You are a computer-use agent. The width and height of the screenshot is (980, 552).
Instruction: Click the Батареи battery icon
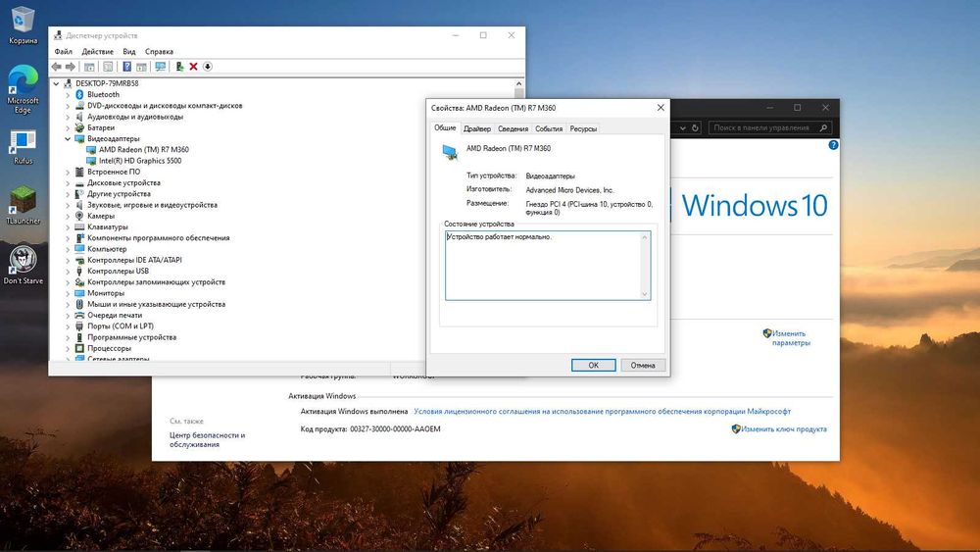pyautogui.click(x=79, y=127)
